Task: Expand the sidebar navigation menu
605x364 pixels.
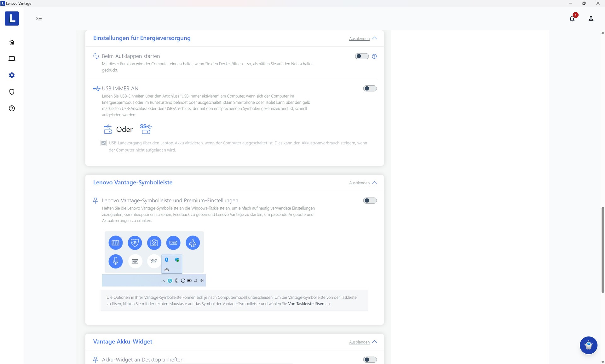Action: [39, 19]
